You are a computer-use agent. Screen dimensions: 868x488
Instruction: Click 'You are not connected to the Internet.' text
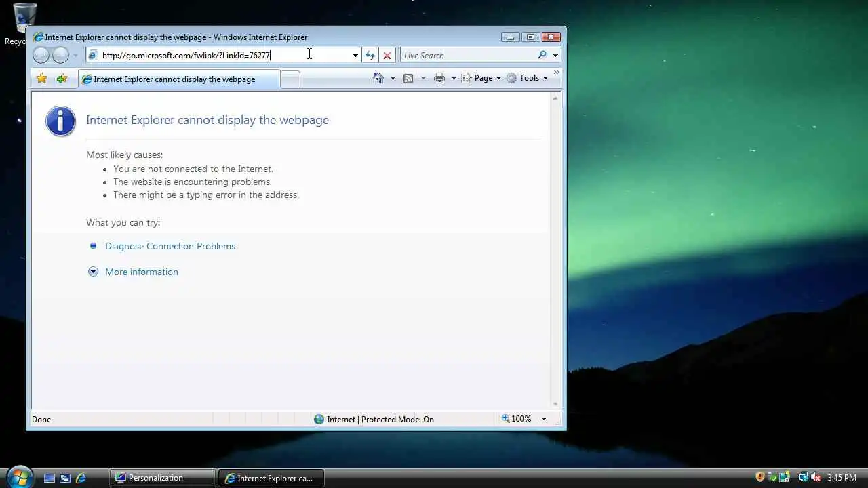[193, 169]
